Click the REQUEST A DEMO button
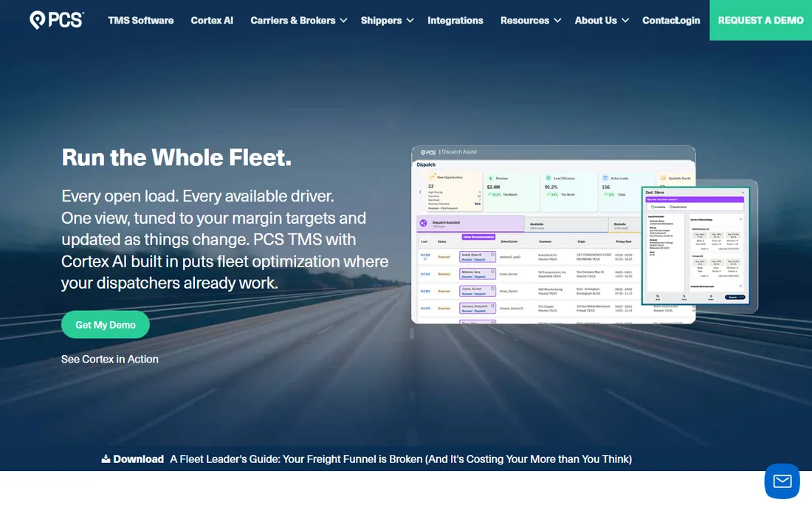The width and height of the screenshot is (812, 508). tap(761, 20)
